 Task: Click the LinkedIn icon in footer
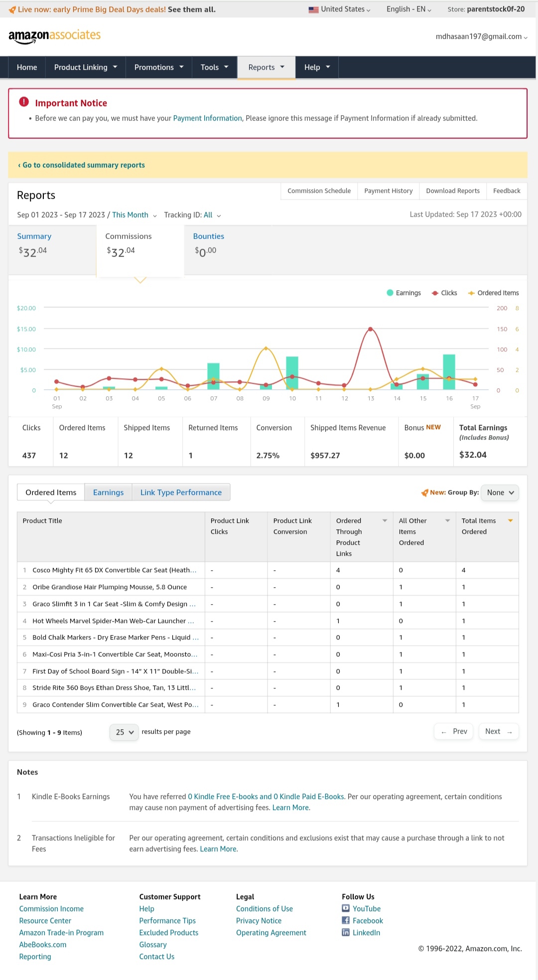346,932
